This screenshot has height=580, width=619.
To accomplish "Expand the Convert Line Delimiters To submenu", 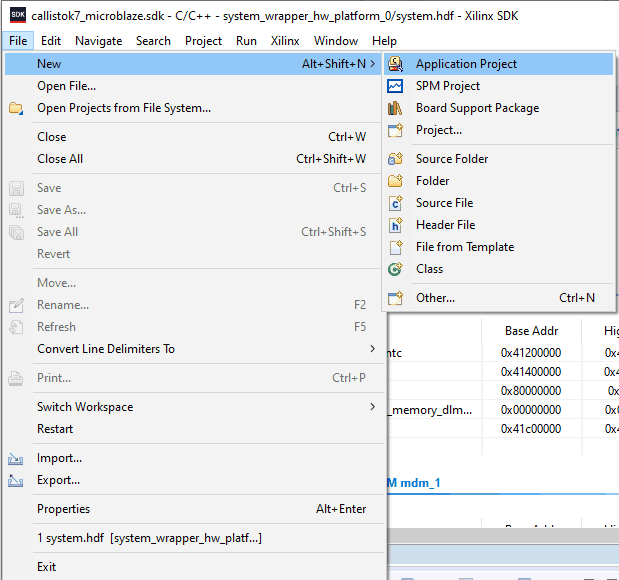I will [373, 349].
